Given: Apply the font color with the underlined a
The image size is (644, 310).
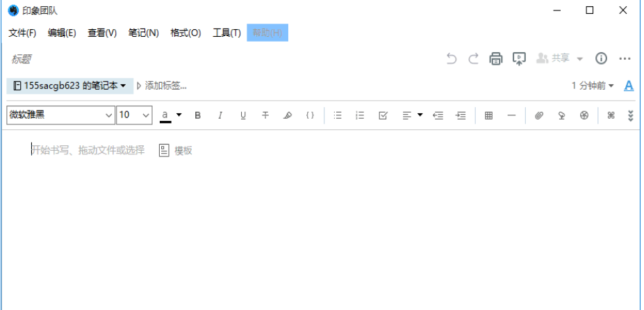Looking at the screenshot, I should point(165,115).
